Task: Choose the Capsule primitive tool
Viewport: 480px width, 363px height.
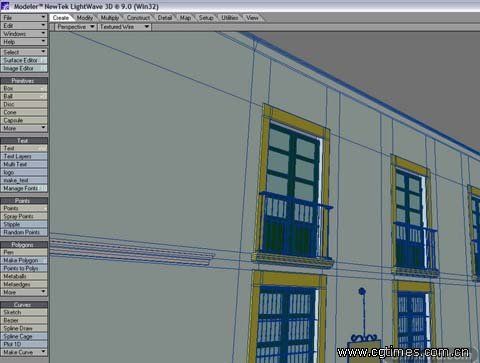Action: [x=24, y=120]
